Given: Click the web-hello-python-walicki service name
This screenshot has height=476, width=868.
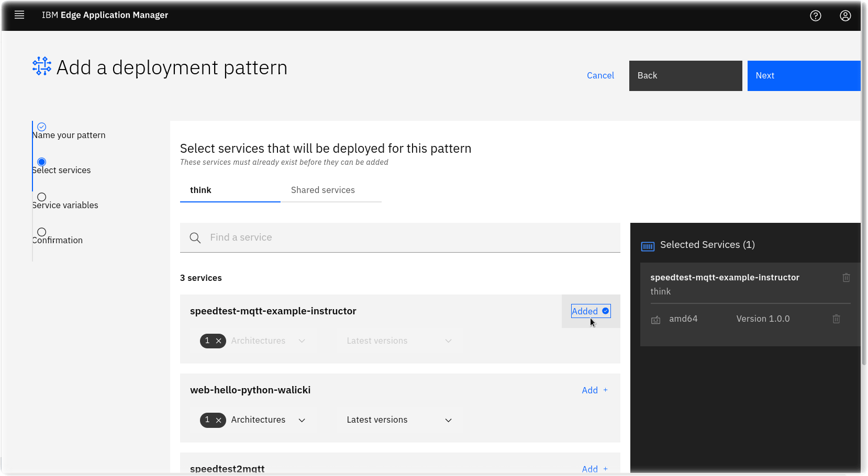Looking at the screenshot, I should pos(250,390).
